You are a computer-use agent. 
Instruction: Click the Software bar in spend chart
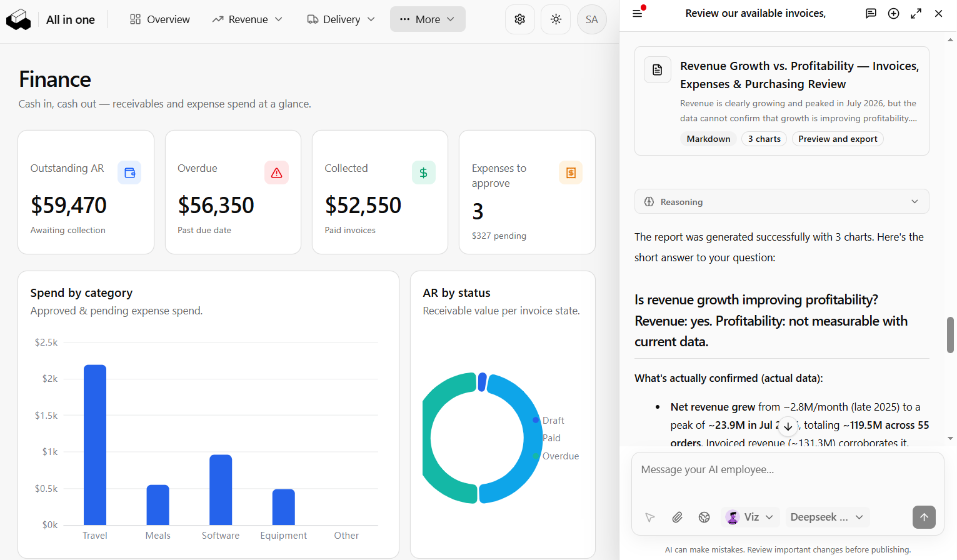coord(221,489)
